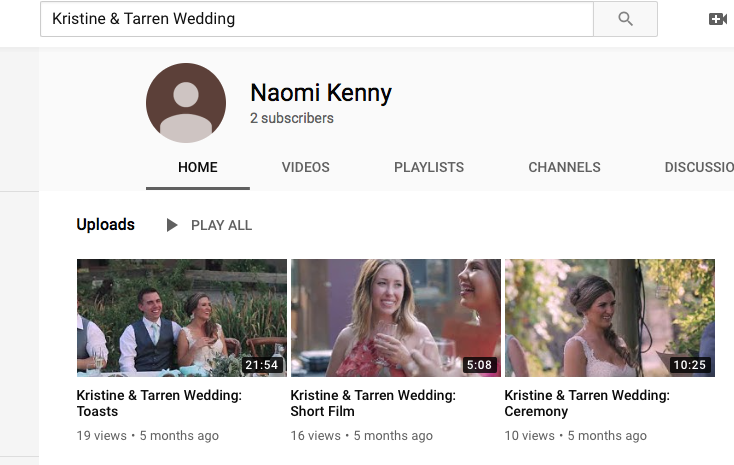The height and width of the screenshot is (465, 734).
Task: Click the Naomi Kenny channel name
Action: (x=321, y=93)
